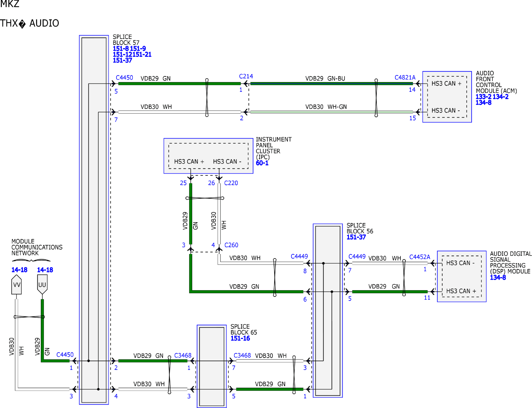The width and height of the screenshot is (532, 408).
Task: Open page reference 151-8 under Splice Block 57
Action: pyautogui.click(x=121, y=48)
